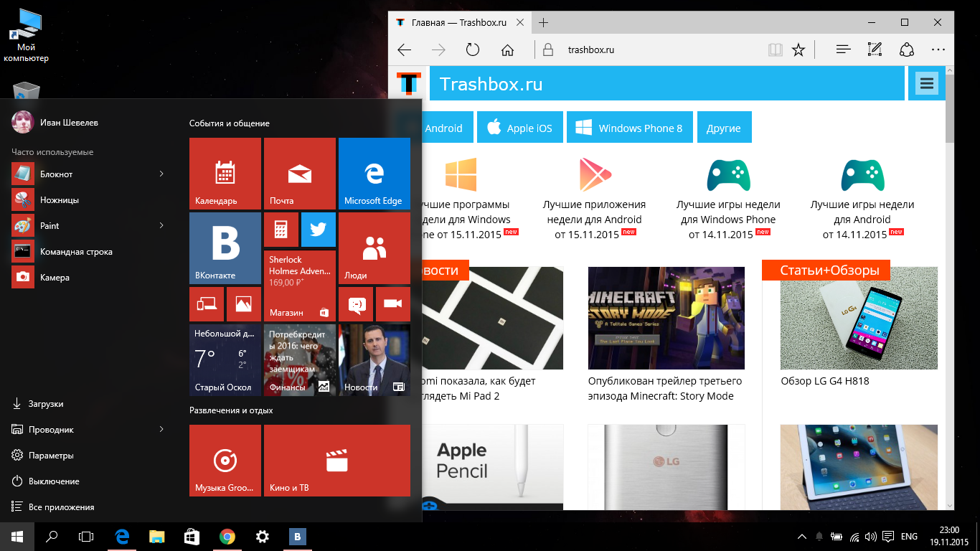This screenshot has width=980, height=551.
Task: Open Лучшие приложения недели для Android link
Action: [x=595, y=220]
